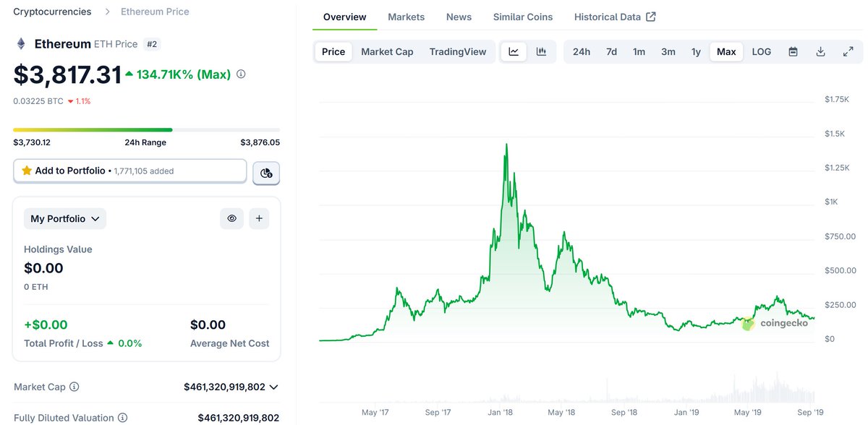Screen dimensions: 868x425
Task: Go to Similar Coins tab
Action: [x=523, y=17]
